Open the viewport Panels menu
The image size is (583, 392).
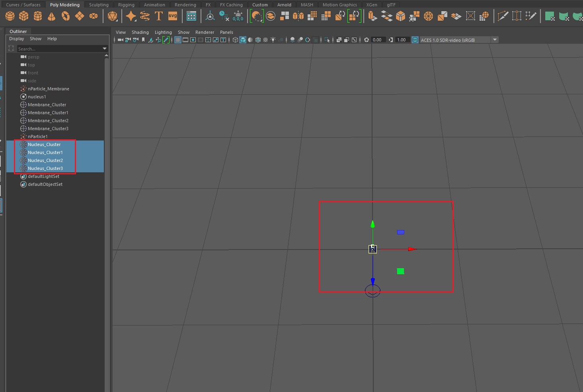[226, 32]
